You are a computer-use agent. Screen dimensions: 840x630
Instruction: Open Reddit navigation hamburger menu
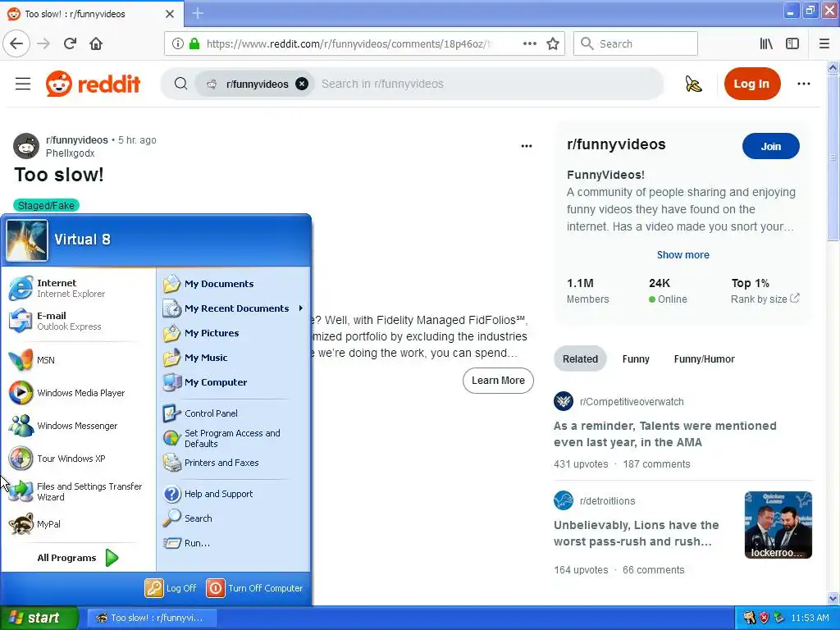[x=23, y=84]
